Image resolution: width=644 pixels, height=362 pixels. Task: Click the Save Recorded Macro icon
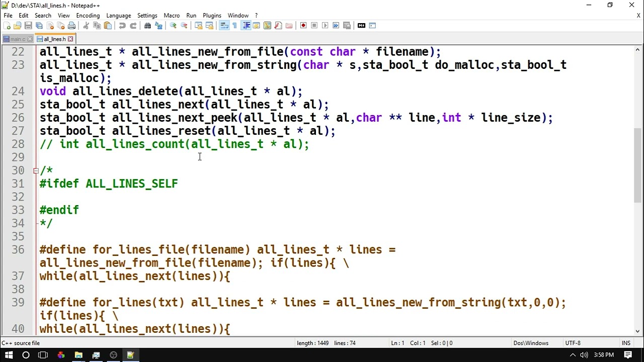tap(347, 26)
